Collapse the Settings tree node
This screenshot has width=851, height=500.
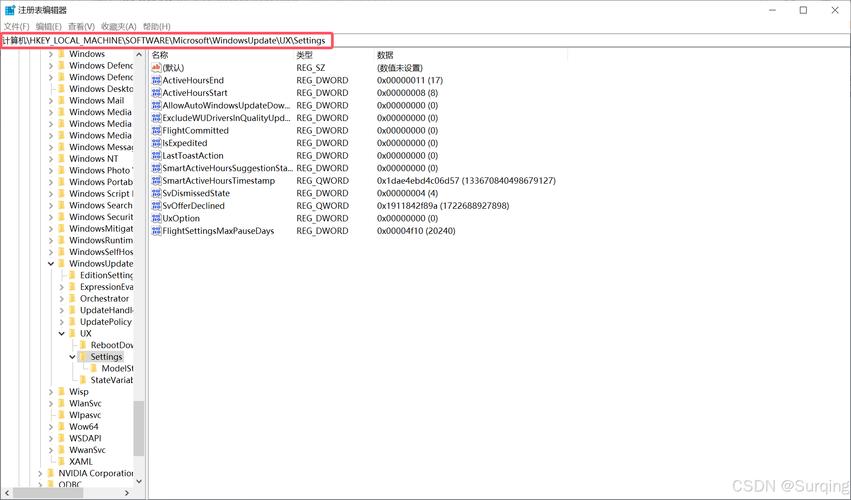[x=73, y=357]
